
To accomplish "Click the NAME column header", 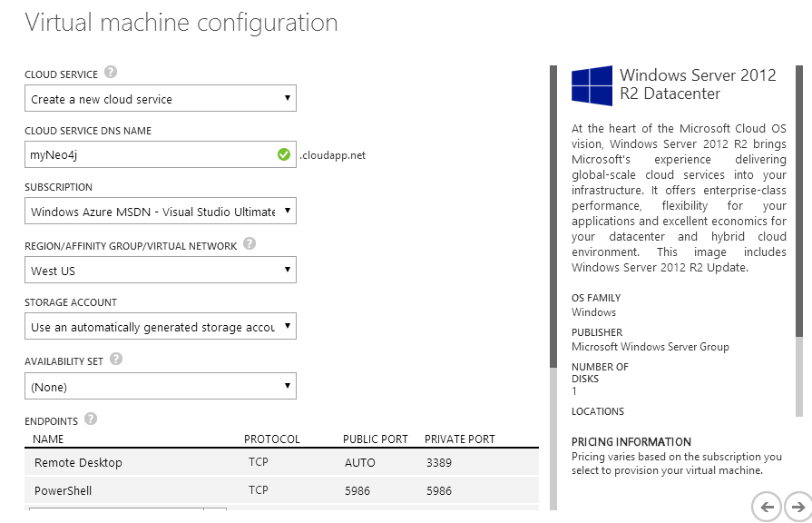I will click(x=48, y=439).
